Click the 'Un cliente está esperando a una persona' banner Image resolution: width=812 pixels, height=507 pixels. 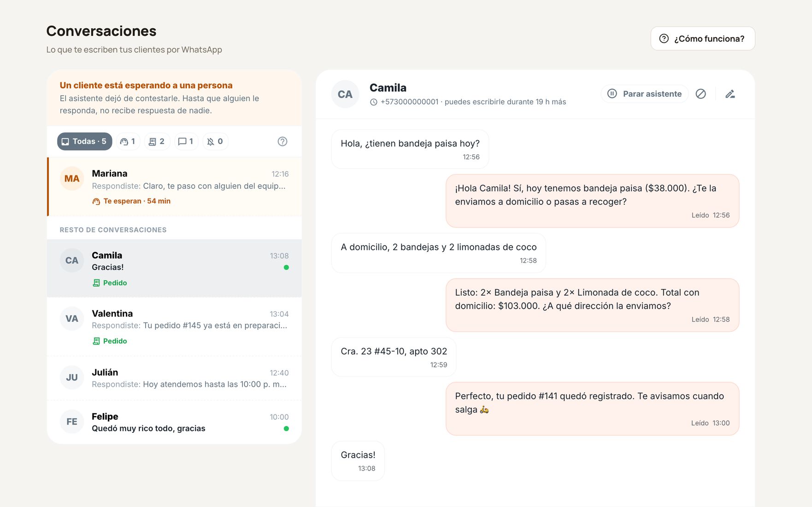(x=175, y=98)
